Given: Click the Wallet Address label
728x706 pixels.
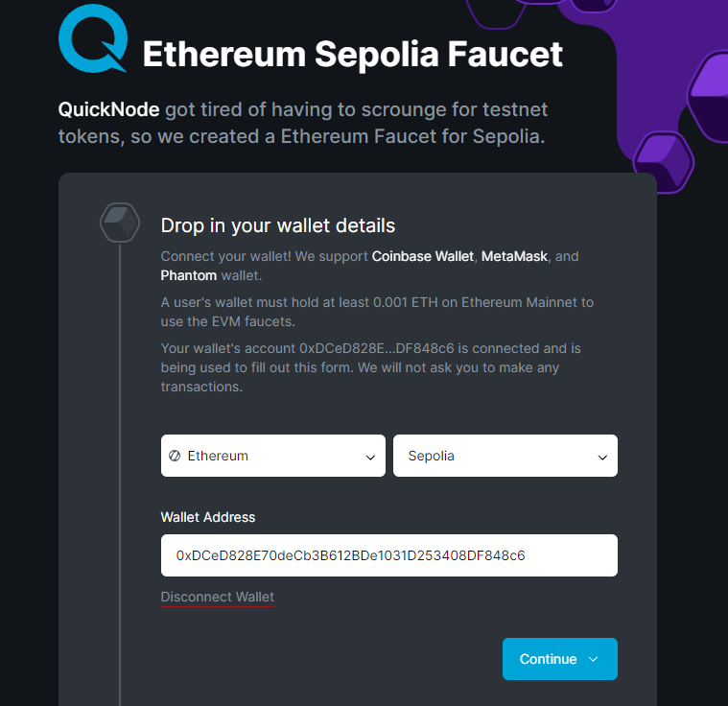Looking at the screenshot, I should coord(208,517).
